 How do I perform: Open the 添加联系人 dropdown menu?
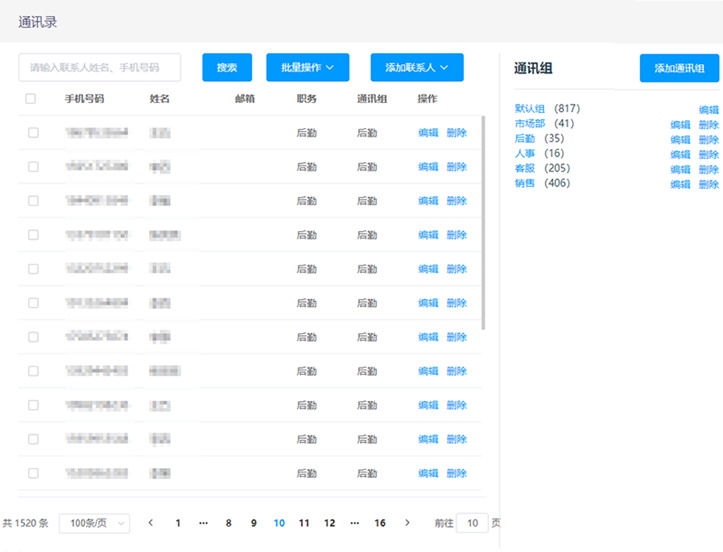(x=416, y=68)
